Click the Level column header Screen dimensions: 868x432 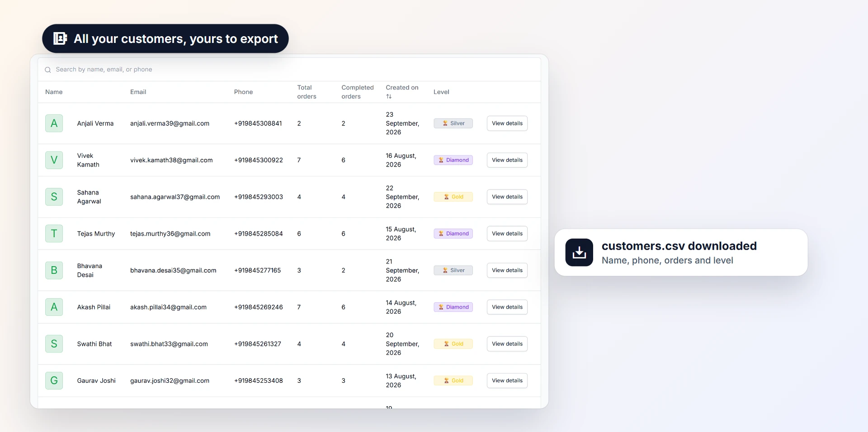pyautogui.click(x=441, y=92)
